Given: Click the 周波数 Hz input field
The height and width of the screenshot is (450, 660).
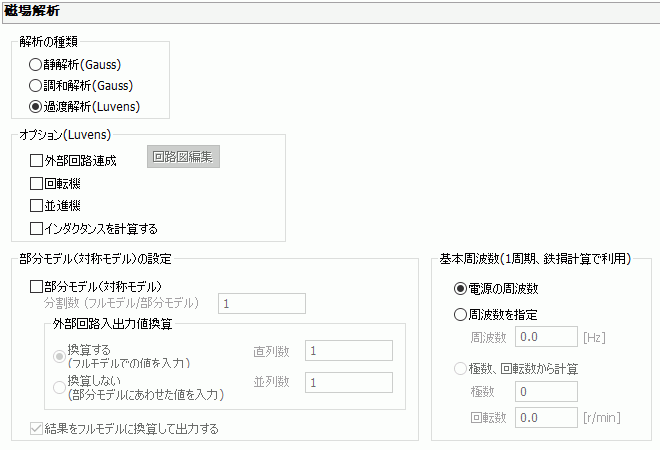Looking at the screenshot, I should 547,337.
